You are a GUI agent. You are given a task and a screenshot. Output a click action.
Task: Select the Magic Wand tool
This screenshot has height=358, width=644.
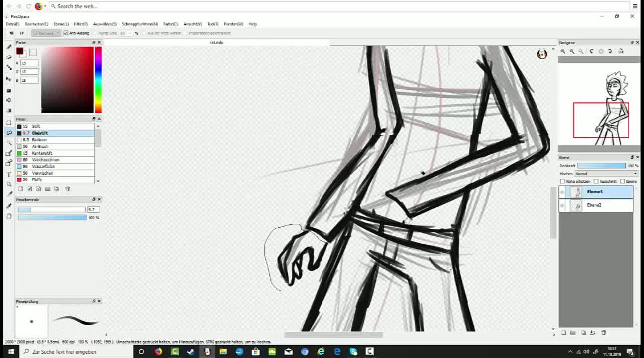[x=9, y=142]
